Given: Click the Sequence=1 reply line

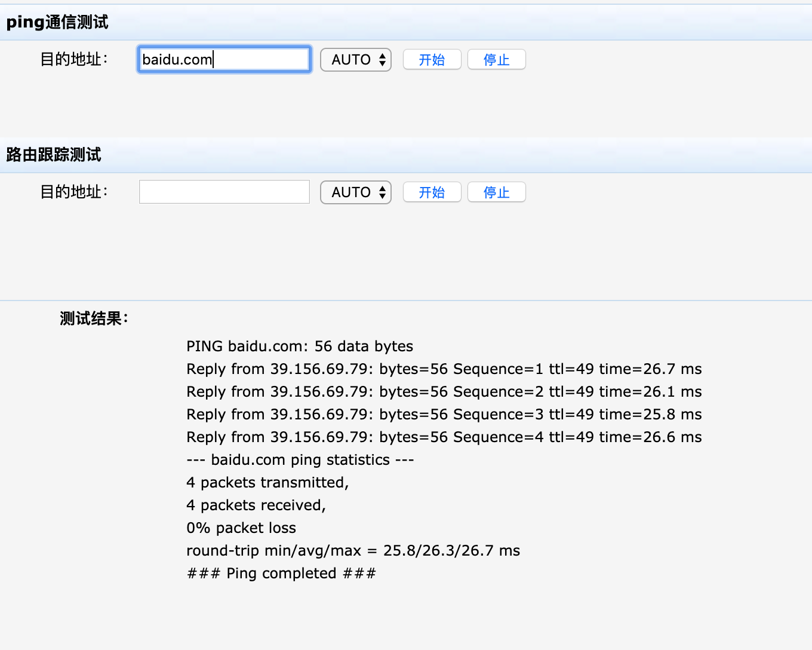Looking at the screenshot, I should coord(444,369).
